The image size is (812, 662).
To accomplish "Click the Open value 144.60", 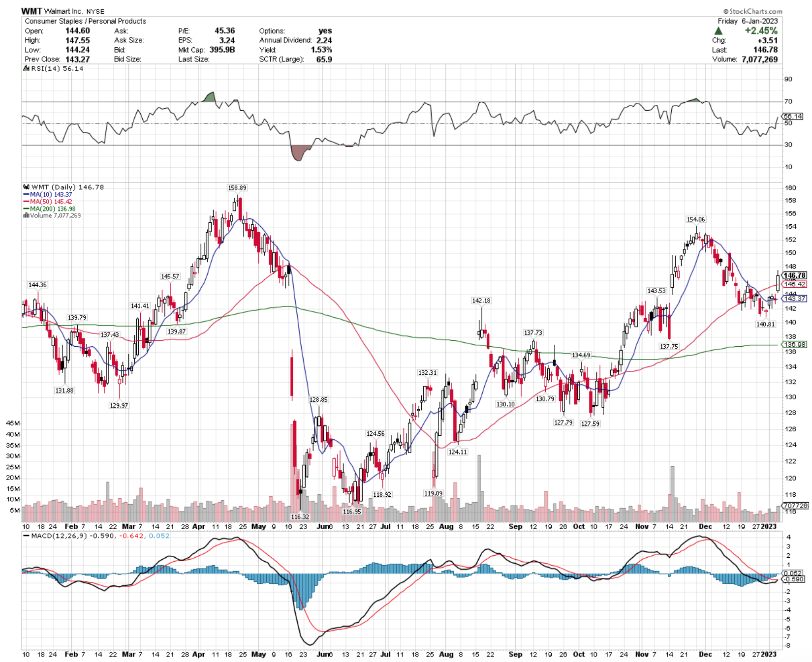I will [78, 30].
